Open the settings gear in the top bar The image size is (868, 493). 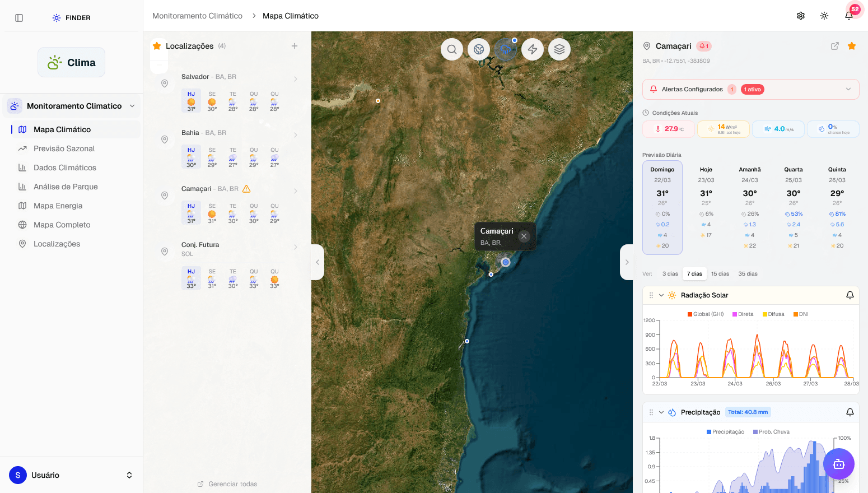coord(800,15)
